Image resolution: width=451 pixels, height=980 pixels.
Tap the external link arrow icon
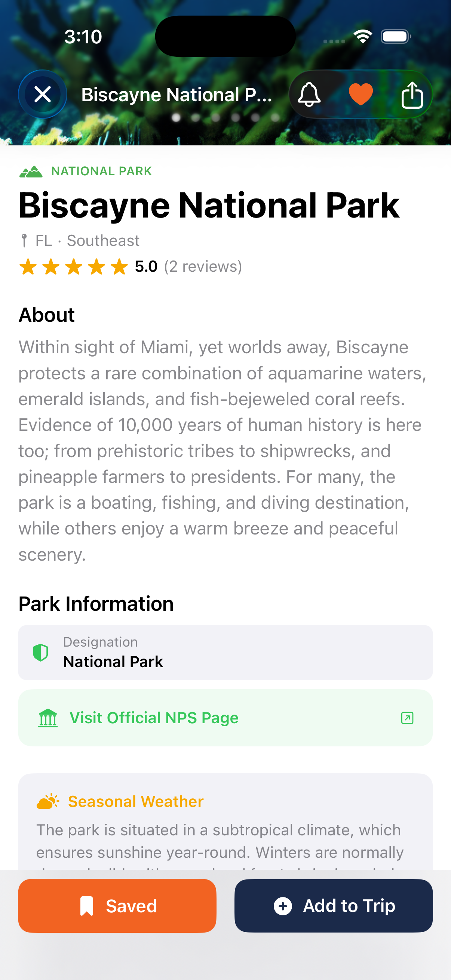pyautogui.click(x=407, y=718)
